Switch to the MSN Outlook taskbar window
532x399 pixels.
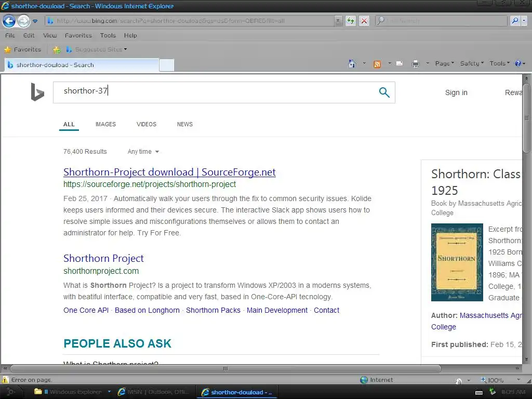tap(153, 392)
